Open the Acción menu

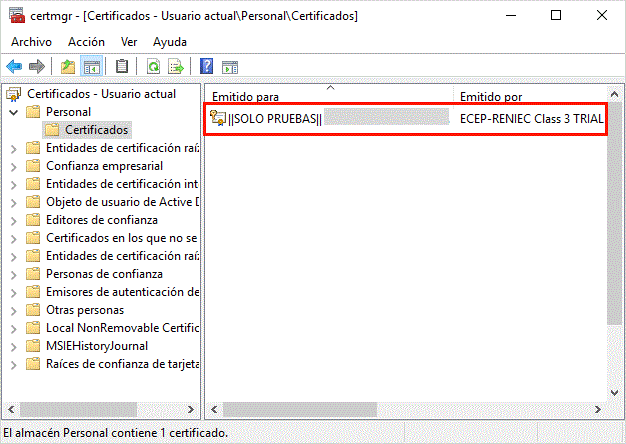click(86, 42)
